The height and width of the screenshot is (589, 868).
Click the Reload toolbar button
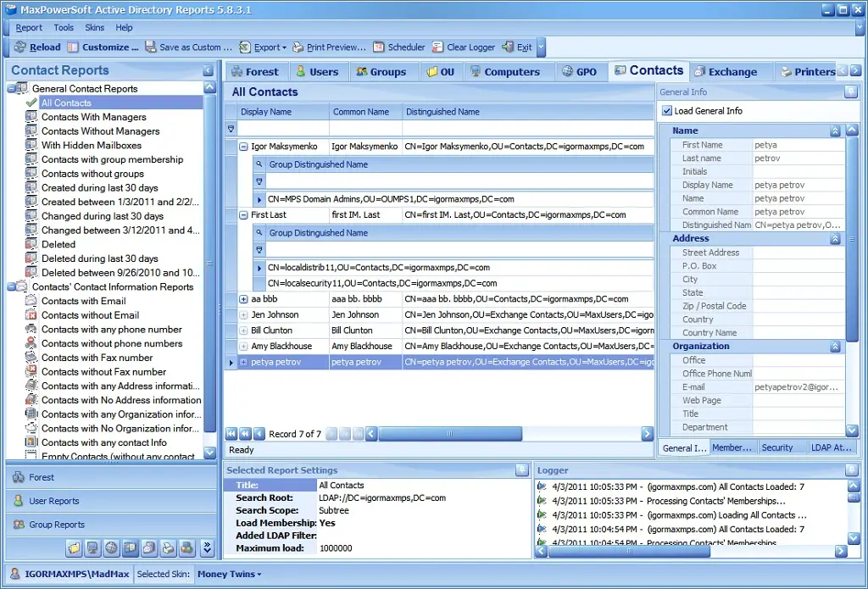(x=37, y=47)
